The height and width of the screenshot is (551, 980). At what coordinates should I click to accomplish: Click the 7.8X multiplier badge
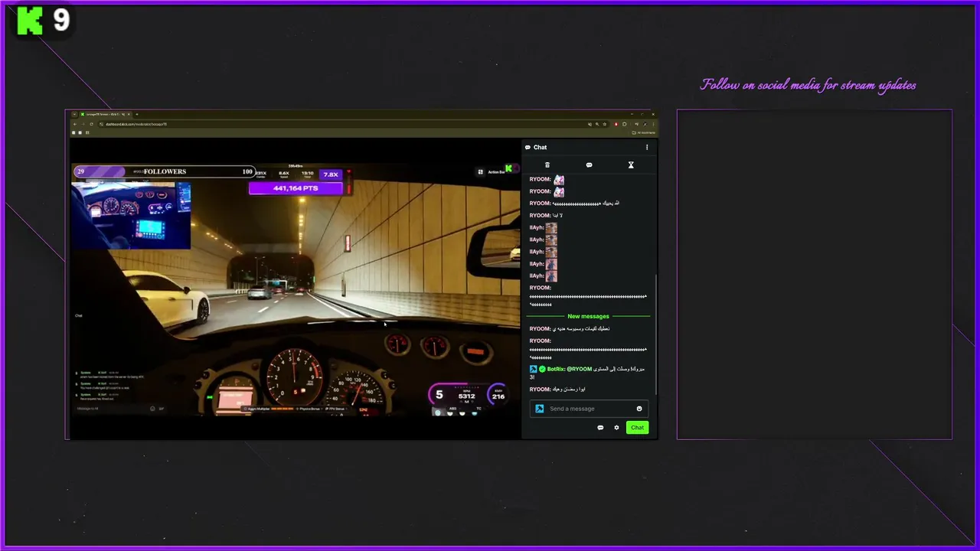point(331,174)
